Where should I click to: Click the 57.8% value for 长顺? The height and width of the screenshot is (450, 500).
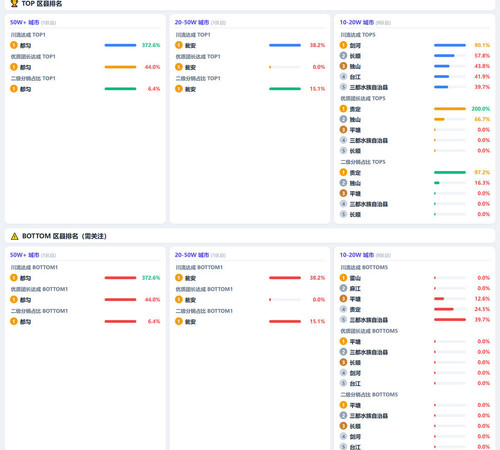pos(482,56)
